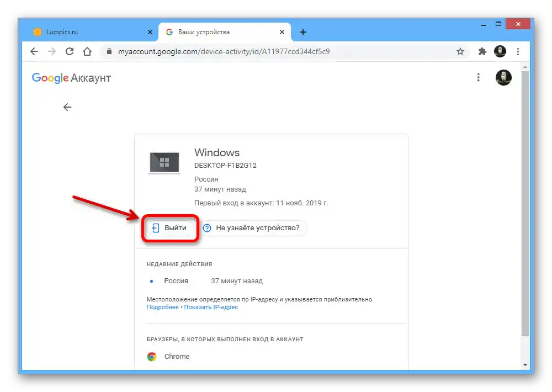
Task: Open the browser home page icon
Action: [x=87, y=51]
